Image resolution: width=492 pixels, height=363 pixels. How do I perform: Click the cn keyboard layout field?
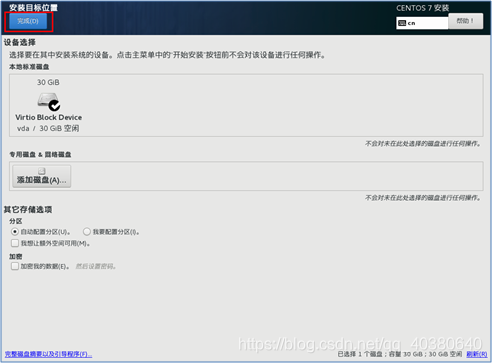[x=422, y=23]
